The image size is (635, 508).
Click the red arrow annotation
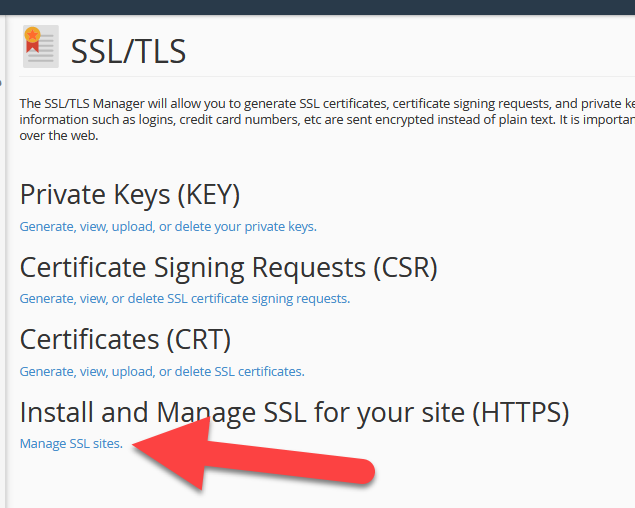[254, 455]
